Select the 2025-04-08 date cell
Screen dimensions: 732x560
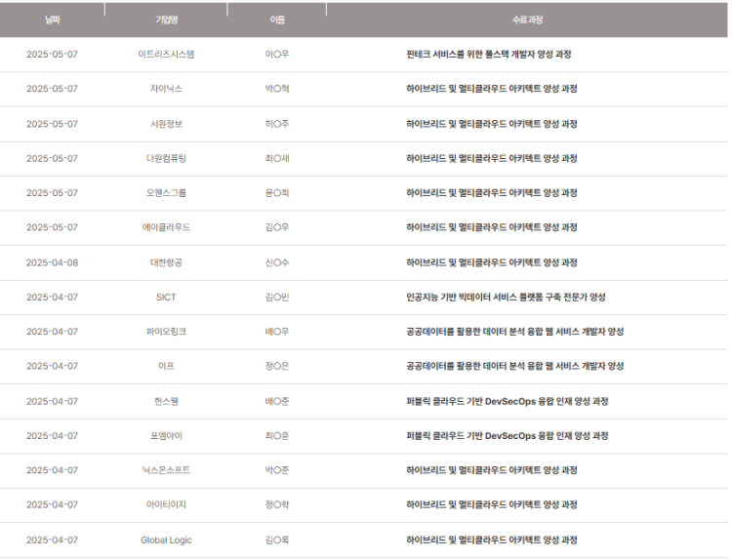coord(53,262)
